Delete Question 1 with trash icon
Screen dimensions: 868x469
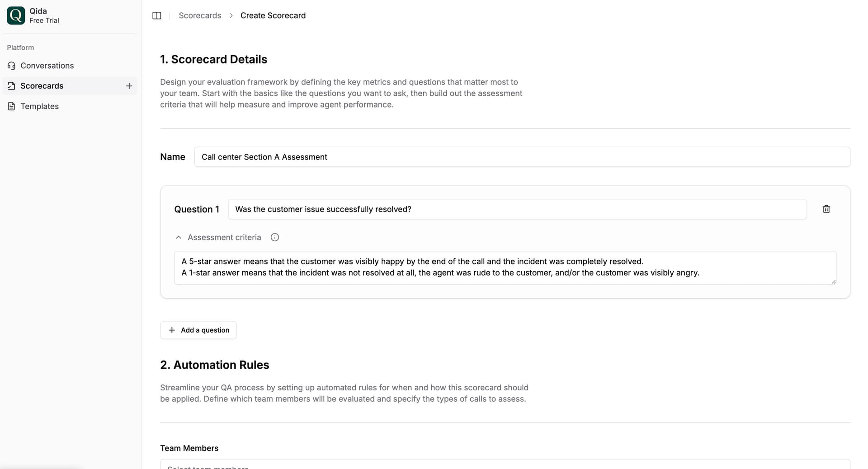click(x=826, y=209)
